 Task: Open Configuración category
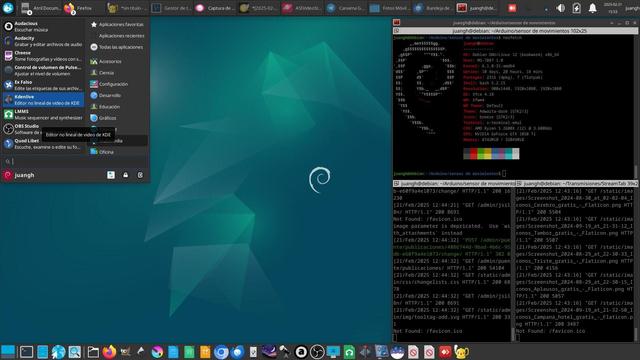point(117,84)
